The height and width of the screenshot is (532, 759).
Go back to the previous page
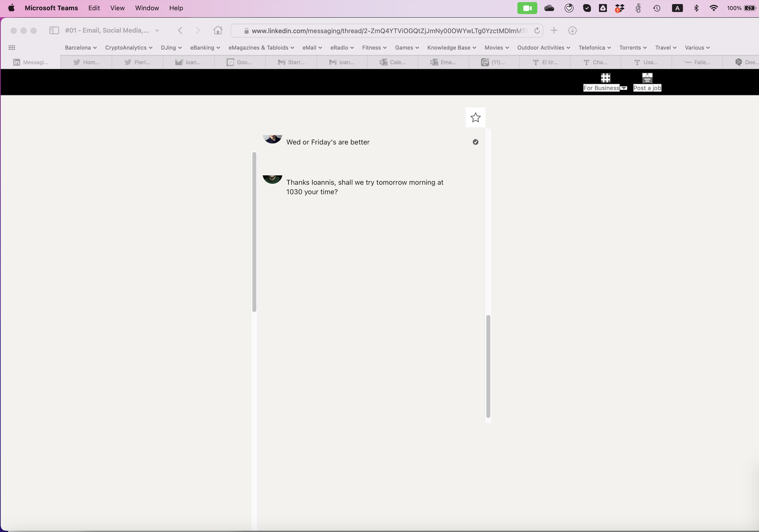(x=180, y=31)
